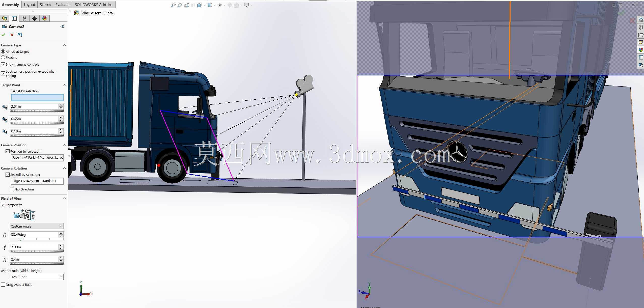Open Hide/Show Items dropdown arrow
This screenshot has width=644, height=308.
tap(225, 5)
